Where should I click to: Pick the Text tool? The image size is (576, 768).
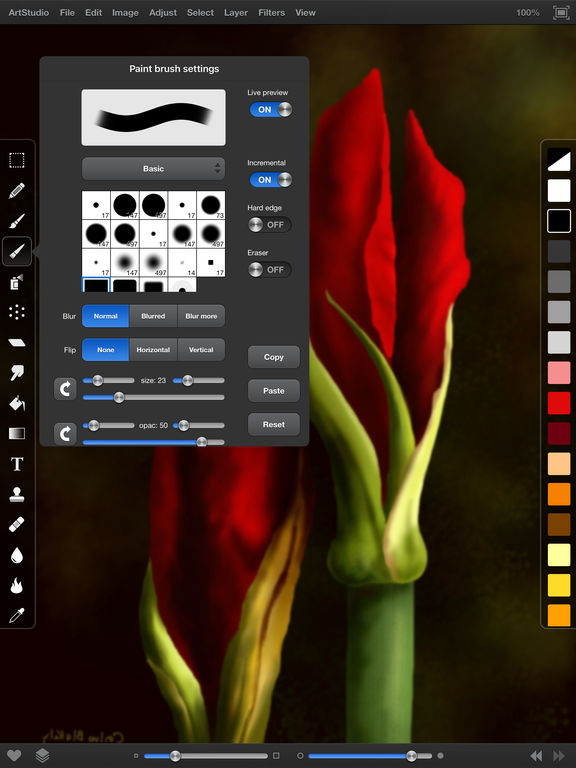click(x=17, y=464)
